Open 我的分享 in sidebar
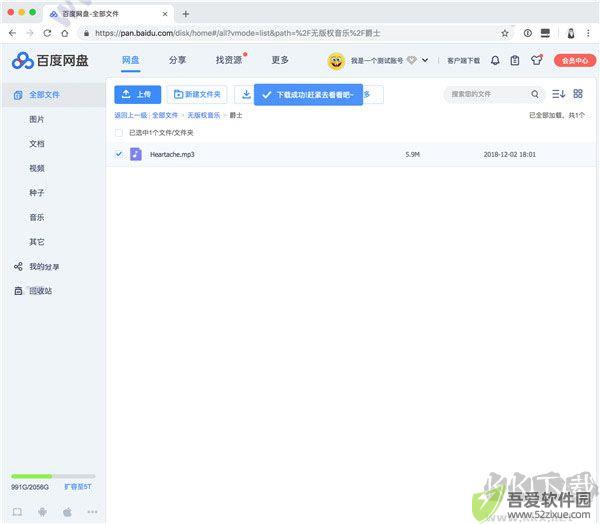 [x=37, y=267]
